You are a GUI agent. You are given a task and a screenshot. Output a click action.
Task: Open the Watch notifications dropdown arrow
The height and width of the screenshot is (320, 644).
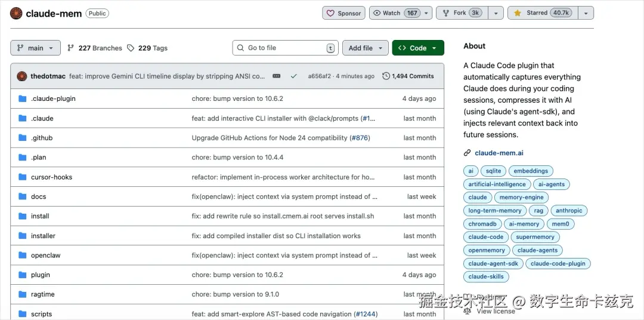point(427,13)
